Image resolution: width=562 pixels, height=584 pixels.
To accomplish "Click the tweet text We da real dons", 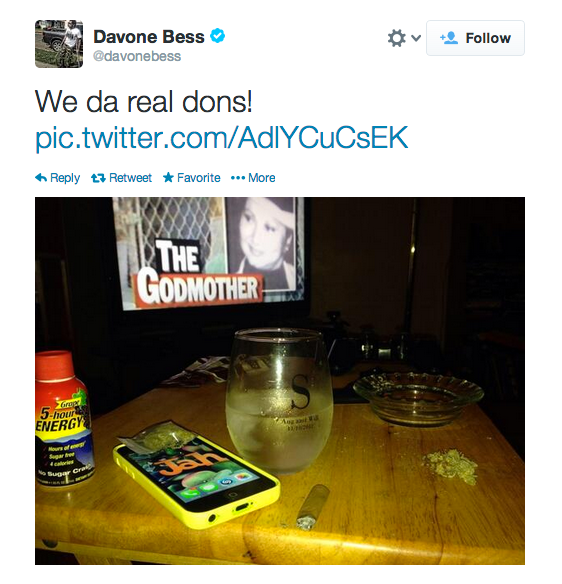I will point(144,101).
